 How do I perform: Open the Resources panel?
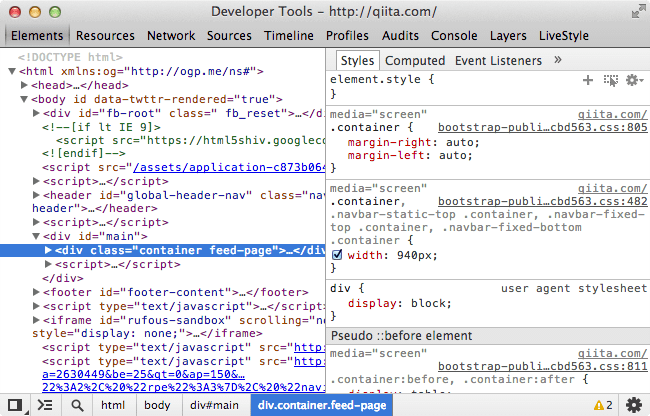click(x=105, y=36)
